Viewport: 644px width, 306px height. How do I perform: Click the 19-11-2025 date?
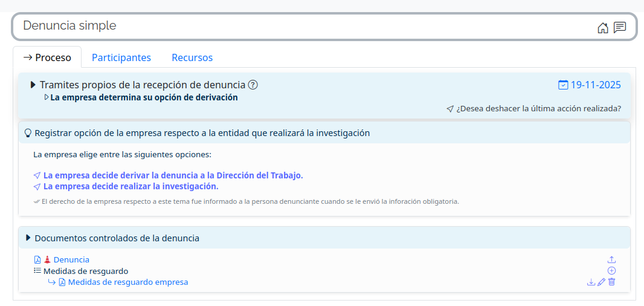pyautogui.click(x=596, y=85)
